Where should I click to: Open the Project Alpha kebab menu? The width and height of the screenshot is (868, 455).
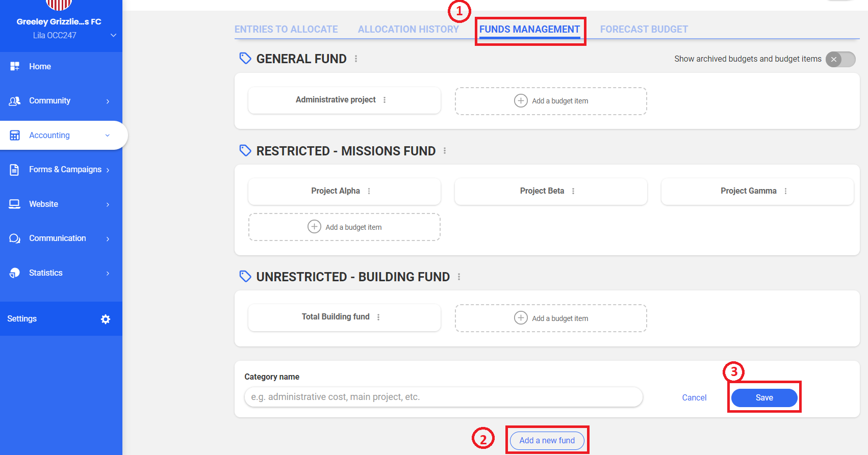[x=369, y=191]
